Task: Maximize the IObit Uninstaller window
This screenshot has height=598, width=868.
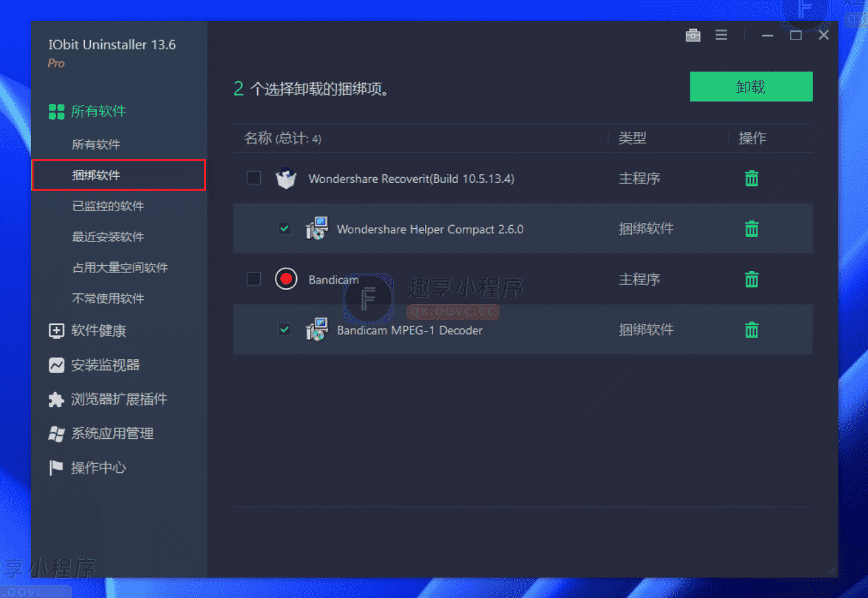Action: pos(796,36)
